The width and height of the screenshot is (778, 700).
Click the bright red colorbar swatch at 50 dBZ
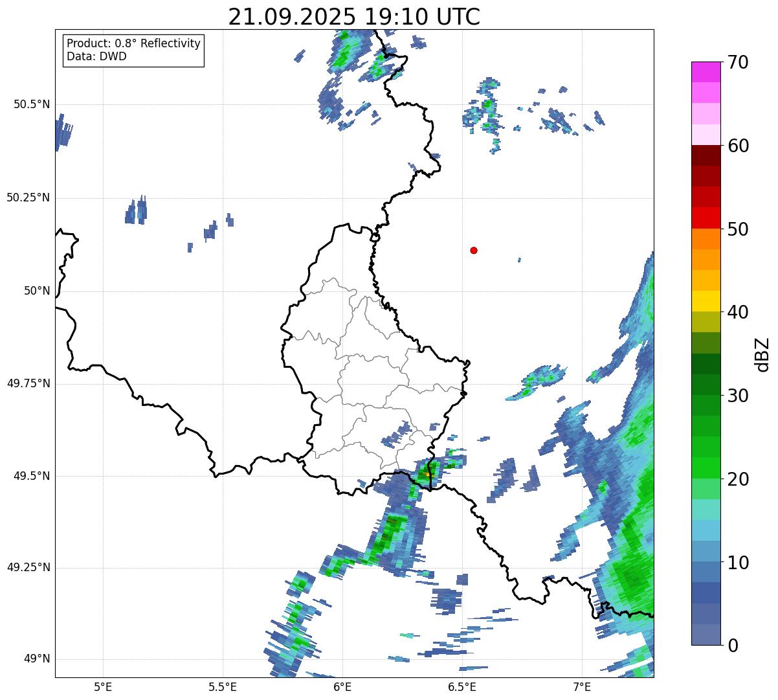pyautogui.click(x=706, y=218)
